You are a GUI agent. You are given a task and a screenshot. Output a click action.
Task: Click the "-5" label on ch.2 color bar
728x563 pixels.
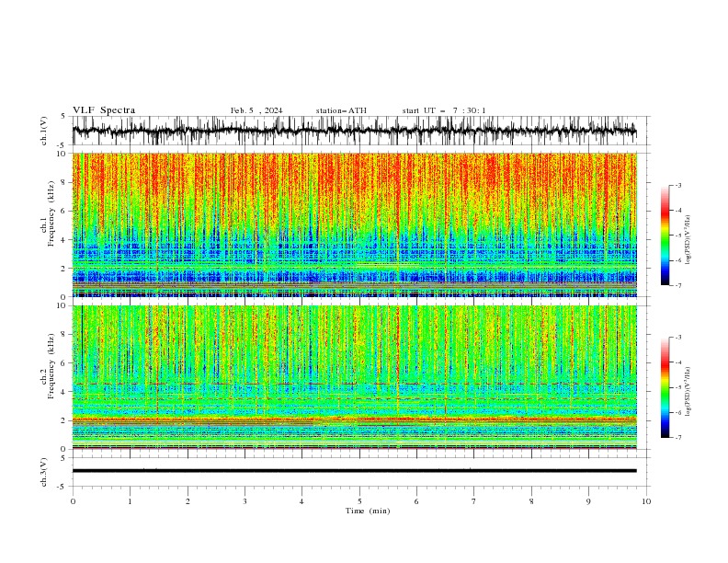point(678,387)
